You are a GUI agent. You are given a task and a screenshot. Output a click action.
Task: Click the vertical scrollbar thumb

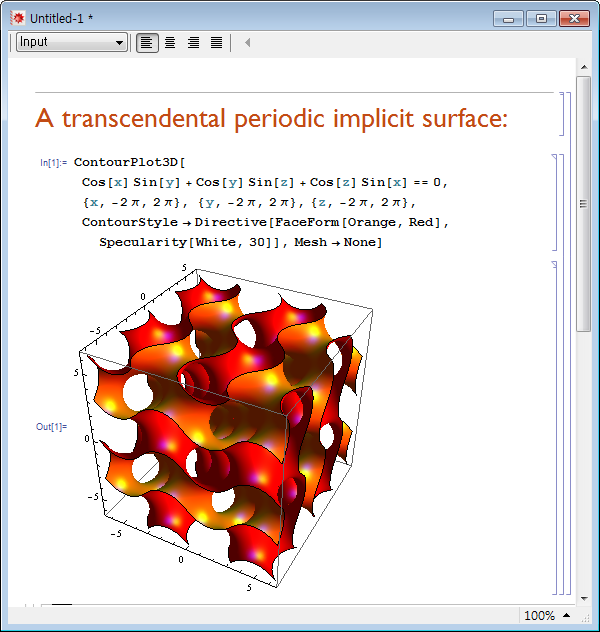(583, 204)
